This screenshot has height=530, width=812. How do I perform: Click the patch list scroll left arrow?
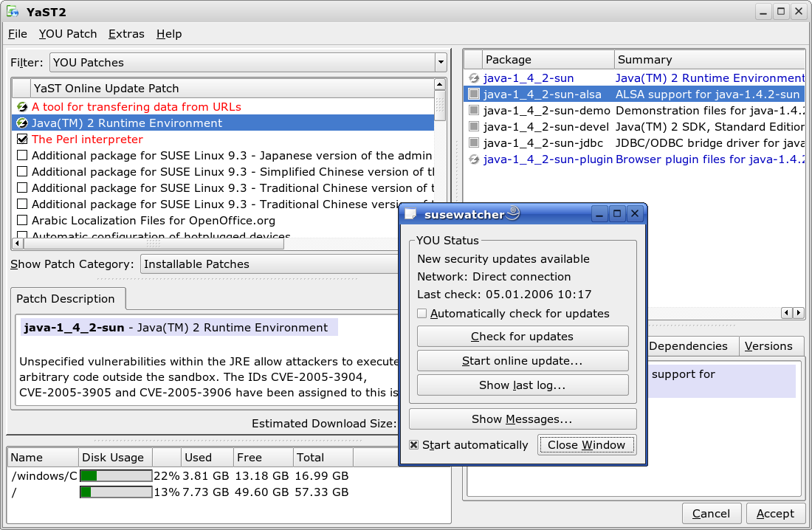[x=18, y=243]
